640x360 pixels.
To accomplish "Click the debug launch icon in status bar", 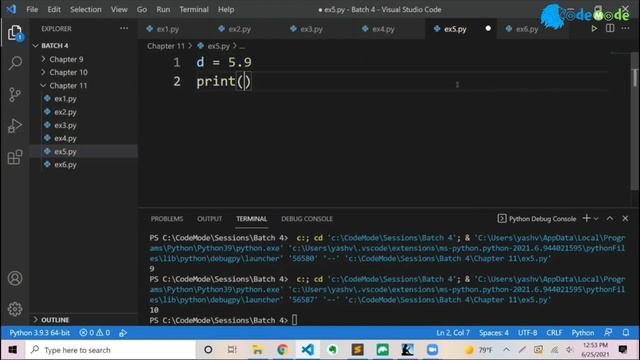I will click(123, 333).
